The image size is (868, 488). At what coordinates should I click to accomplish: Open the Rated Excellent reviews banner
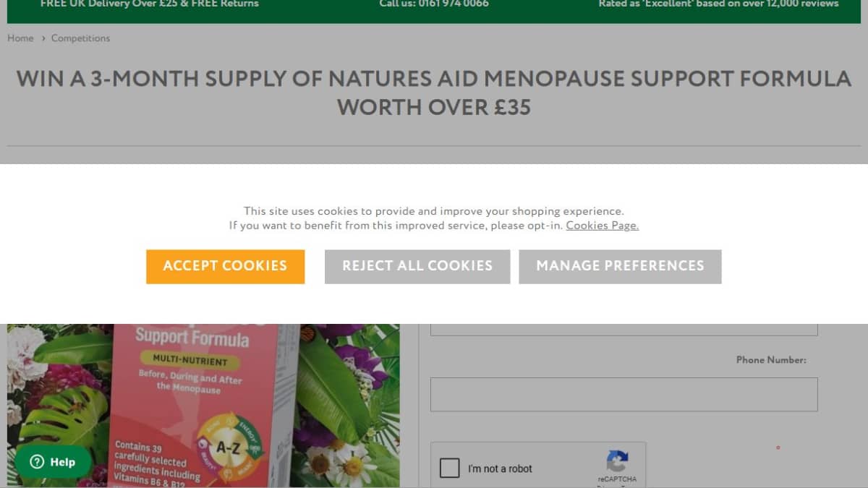(718, 4)
